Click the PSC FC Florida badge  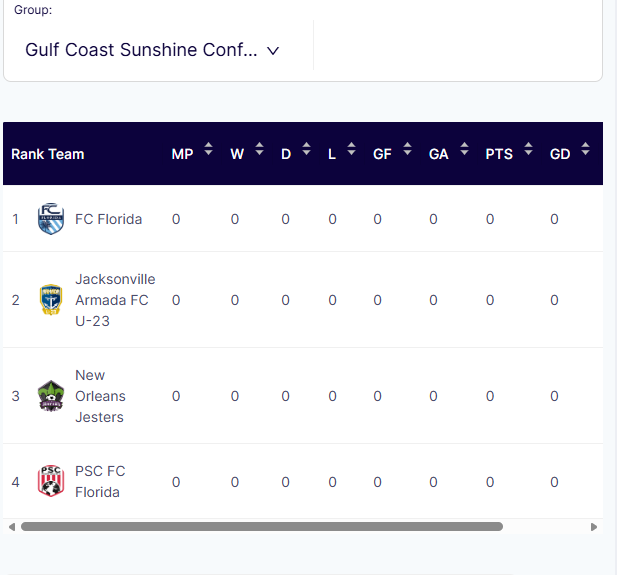pyautogui.click(x=51, y=481)
